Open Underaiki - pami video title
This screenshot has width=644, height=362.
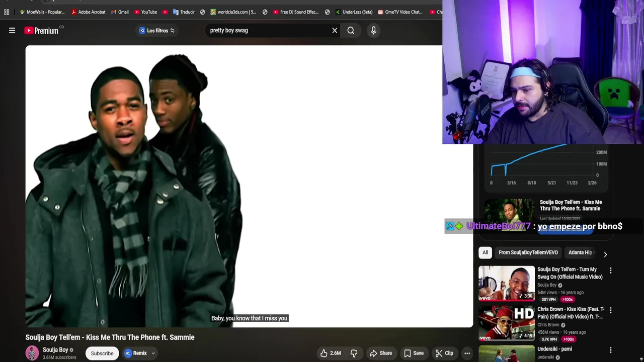554,349
